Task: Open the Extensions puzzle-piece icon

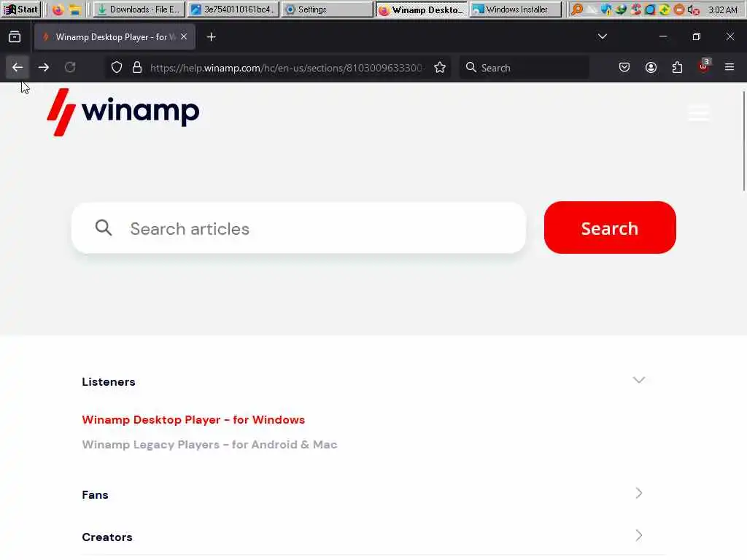Action: (x=677, y=68)
